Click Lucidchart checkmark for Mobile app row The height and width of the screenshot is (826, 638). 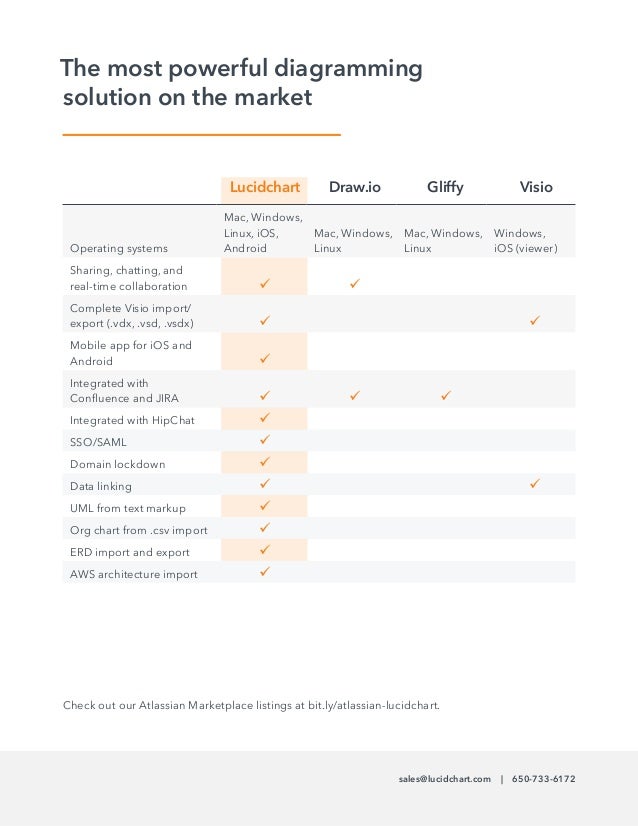(265, 358)
